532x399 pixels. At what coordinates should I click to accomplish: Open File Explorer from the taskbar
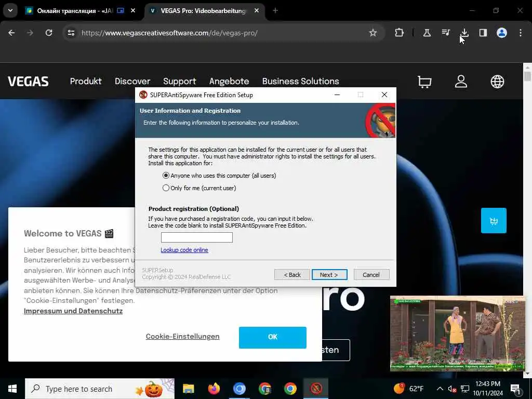pos(188,389)
